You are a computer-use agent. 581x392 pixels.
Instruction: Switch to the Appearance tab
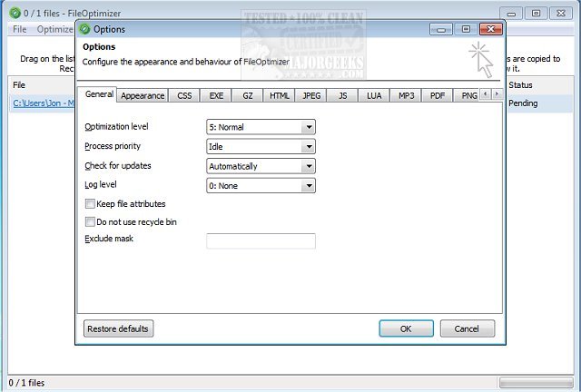tap(143, 95)
